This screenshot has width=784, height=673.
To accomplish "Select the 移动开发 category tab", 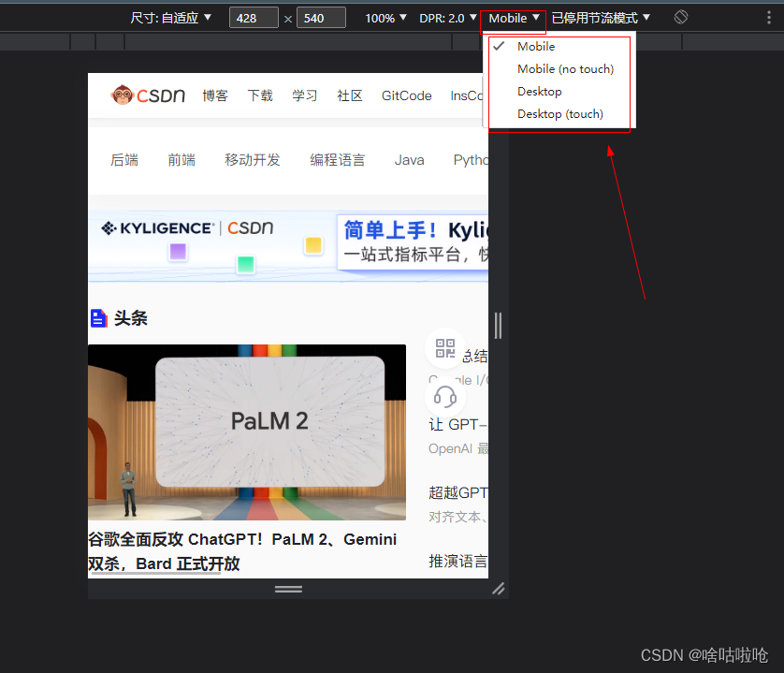I will (x=253, y=160).
